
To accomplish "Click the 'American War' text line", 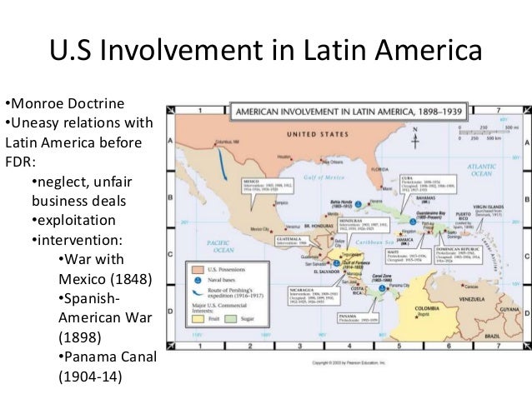I will coord(105,317).
